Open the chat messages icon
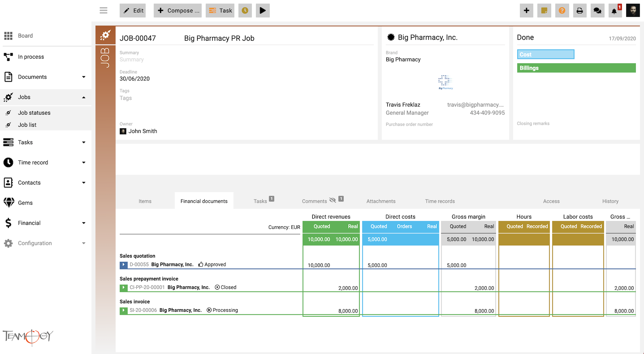This screenshot has width=644, height=354. click(x=597, y=11)
